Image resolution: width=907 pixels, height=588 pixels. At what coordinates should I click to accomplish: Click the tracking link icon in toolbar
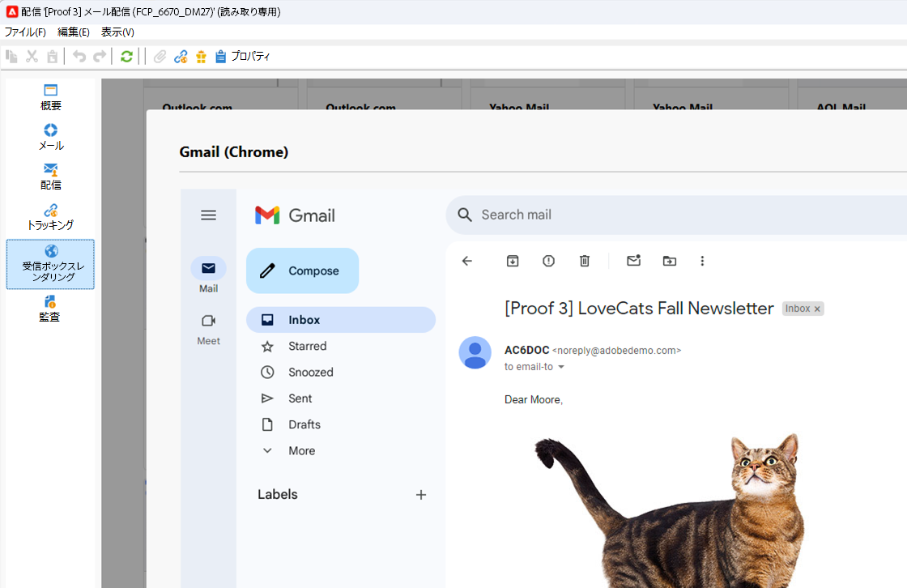[181, 56]
